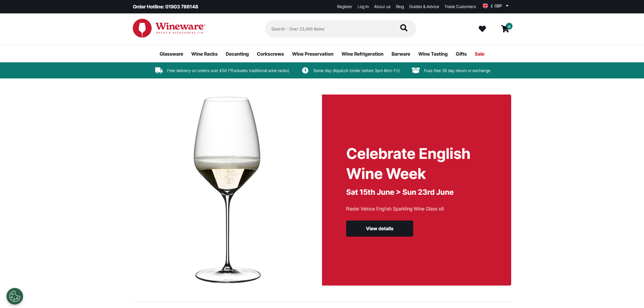
Task: Click the Log in link
Action: [x=363, y=7]
